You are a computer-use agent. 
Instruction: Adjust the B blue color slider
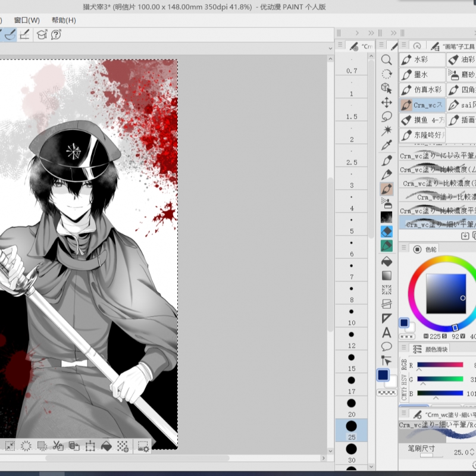440,393
